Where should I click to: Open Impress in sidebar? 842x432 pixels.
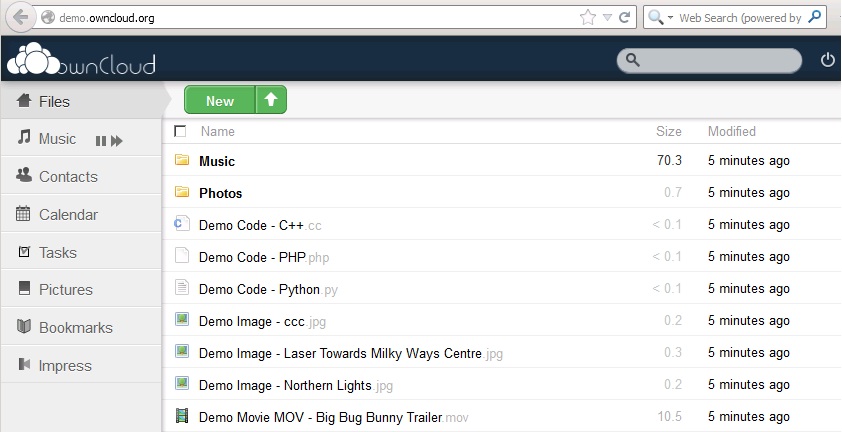[81, 365]
